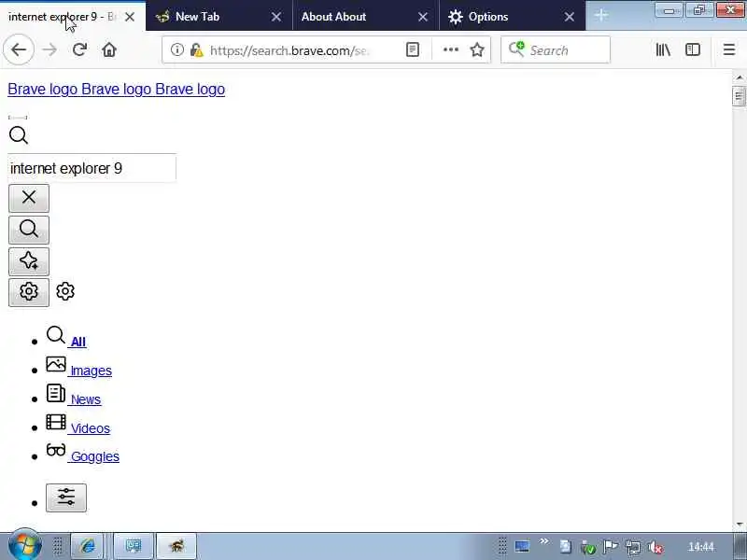
Task: Click the muted volume tray icon
Action: pyautogui.click(x=655, y=548)
